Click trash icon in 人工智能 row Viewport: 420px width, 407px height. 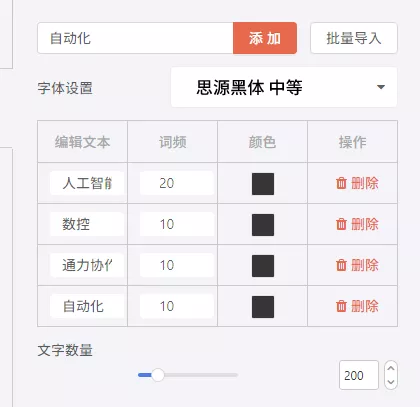[341, 183]
